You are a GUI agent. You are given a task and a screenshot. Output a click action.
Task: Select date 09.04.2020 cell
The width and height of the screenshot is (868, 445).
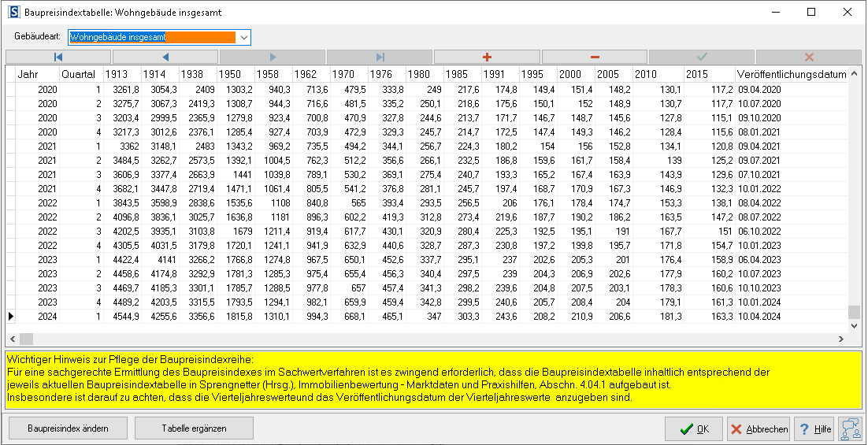[792, 90]
